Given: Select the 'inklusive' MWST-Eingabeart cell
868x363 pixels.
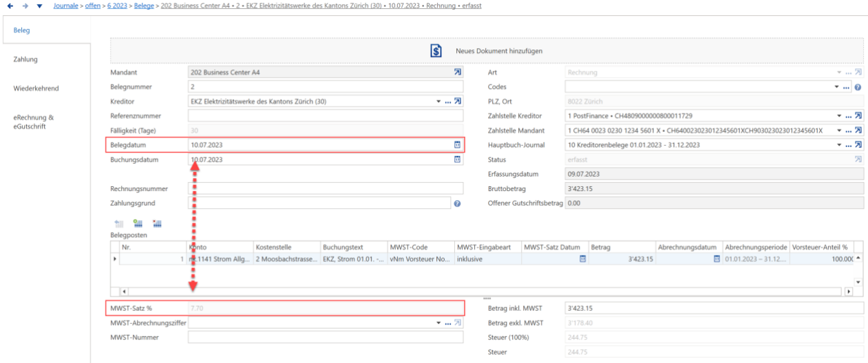Looking at the screenshot, I should (487, 258).
